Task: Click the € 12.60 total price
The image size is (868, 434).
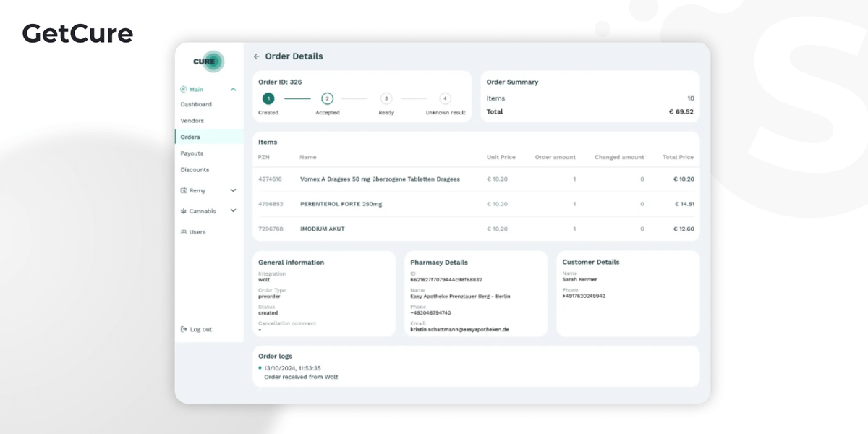Action: pyautogui.click(x=684, y=229)
